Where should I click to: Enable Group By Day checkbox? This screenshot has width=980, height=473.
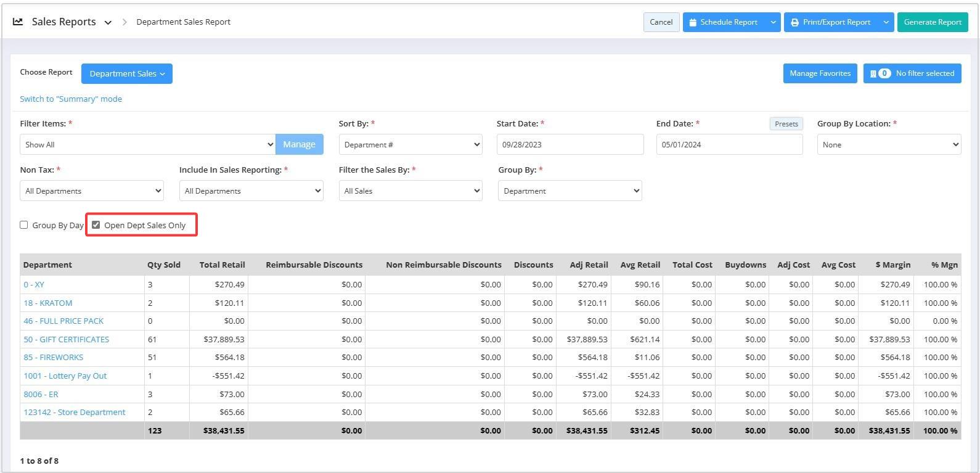pos(24,225)
